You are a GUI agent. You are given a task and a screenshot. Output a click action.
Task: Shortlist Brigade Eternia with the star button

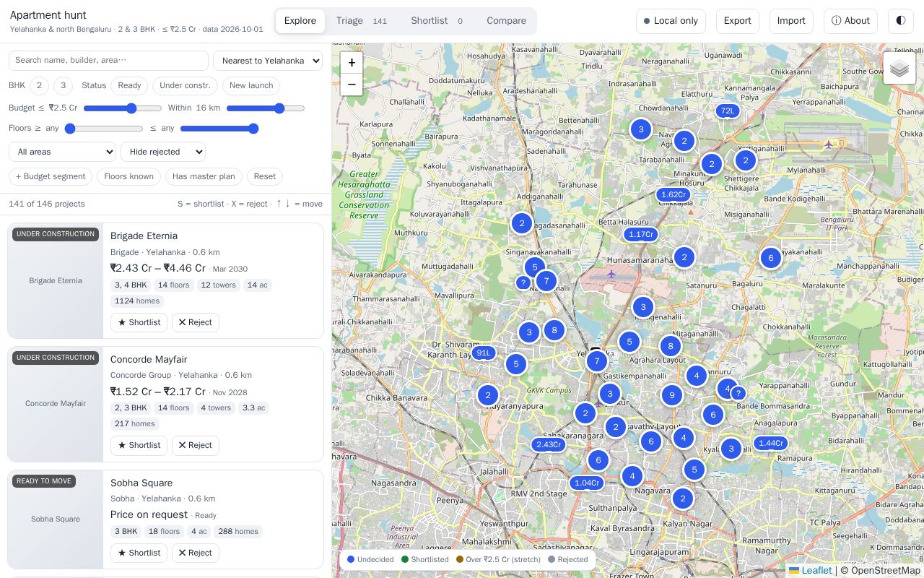point(139,322)
